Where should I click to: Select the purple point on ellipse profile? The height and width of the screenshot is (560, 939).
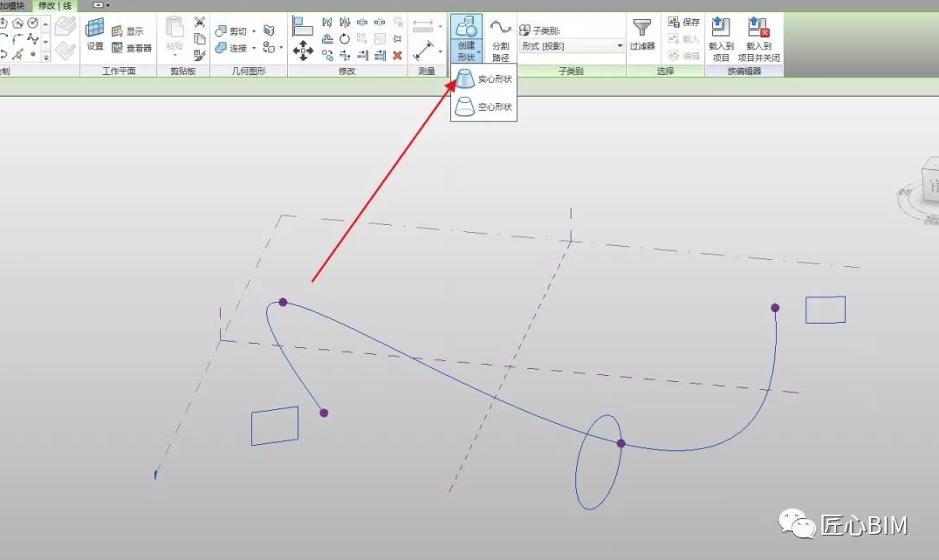point(621,443)
